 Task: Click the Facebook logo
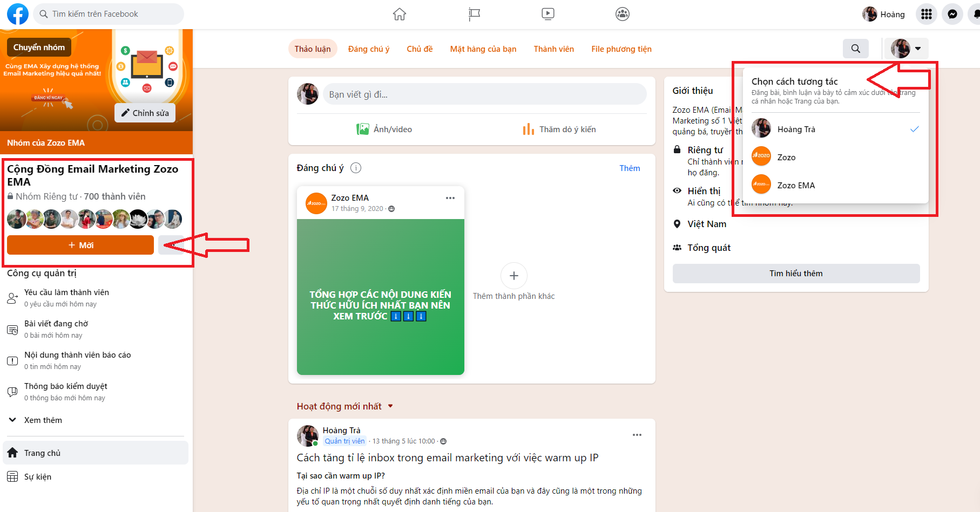tap(17, 14)
